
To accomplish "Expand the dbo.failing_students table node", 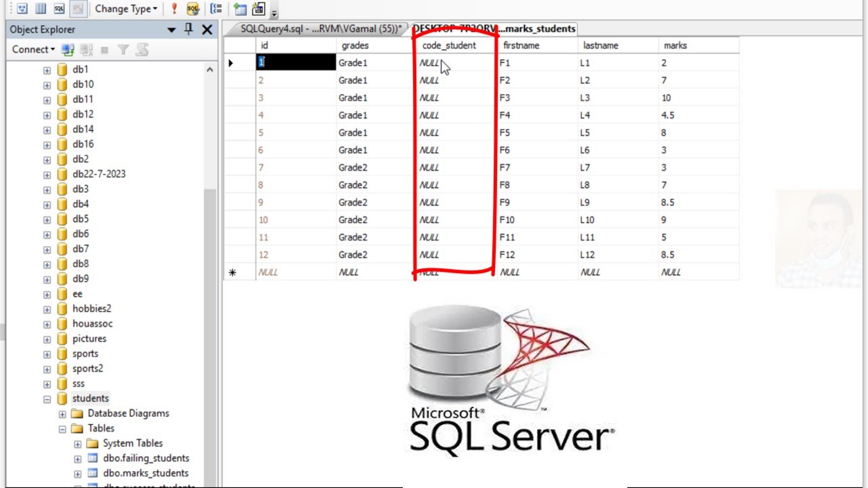I will coord(77,459).
